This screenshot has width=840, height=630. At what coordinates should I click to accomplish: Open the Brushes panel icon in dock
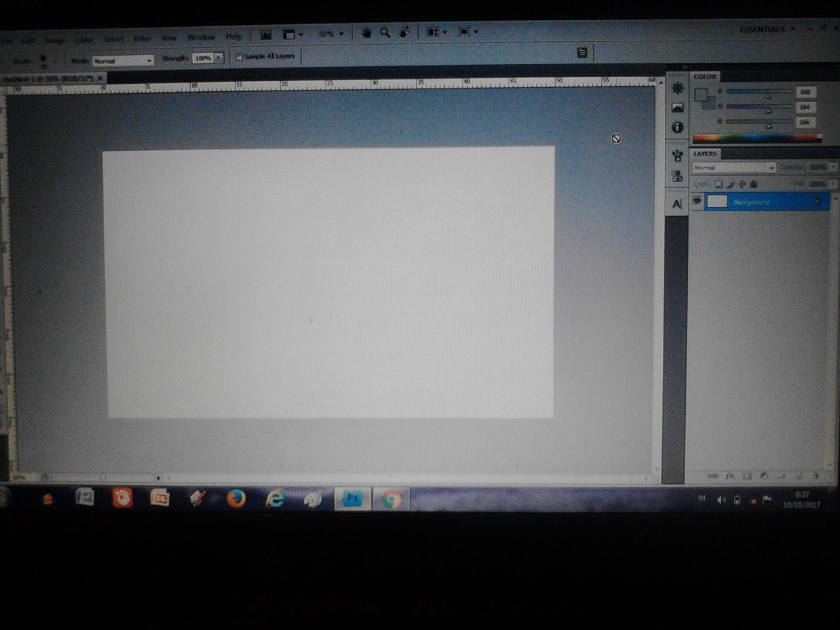point(677,156)
